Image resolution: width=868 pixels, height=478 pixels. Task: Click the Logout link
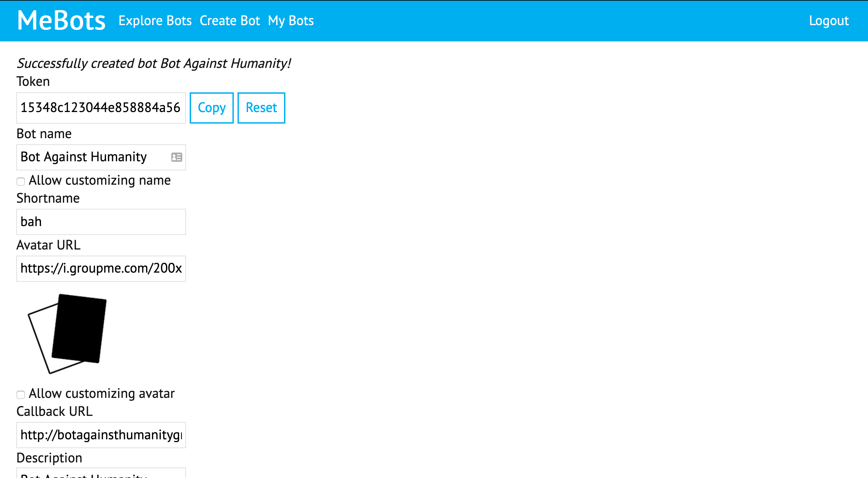pyautogui.click(x=829, y=21)
